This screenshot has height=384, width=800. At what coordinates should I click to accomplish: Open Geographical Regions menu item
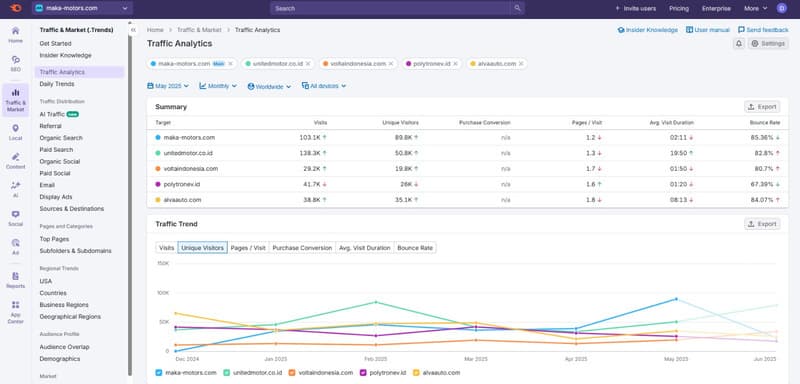70,317
